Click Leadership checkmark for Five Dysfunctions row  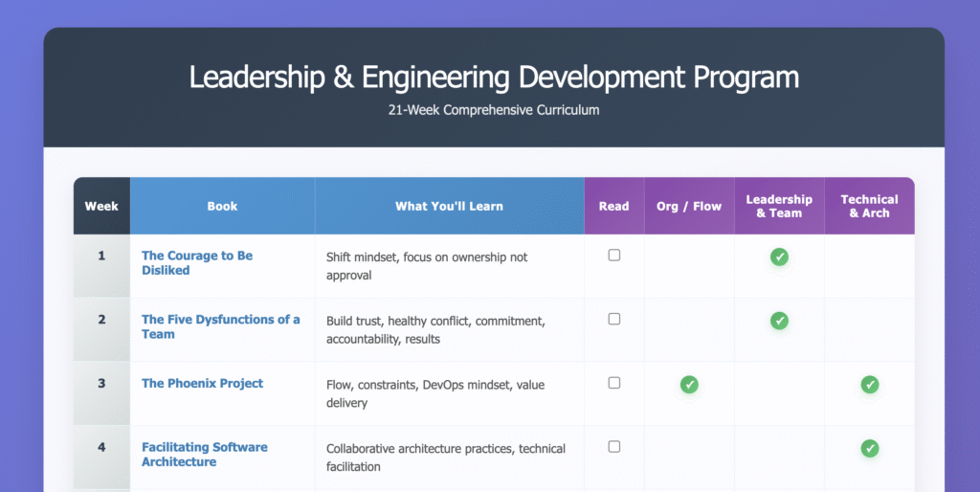(x=779, y=321)
